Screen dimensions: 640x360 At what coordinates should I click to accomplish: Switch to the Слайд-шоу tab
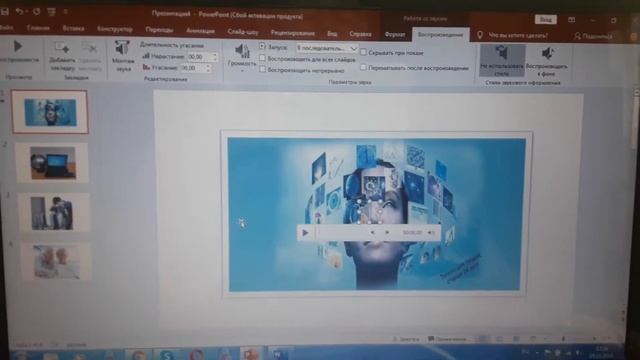point(243,32)
